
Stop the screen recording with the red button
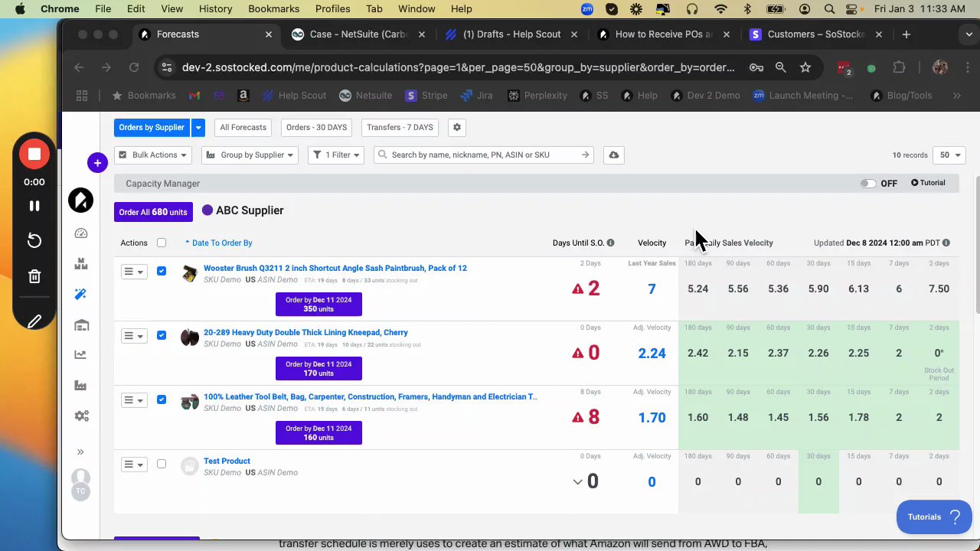coord(34,154)
